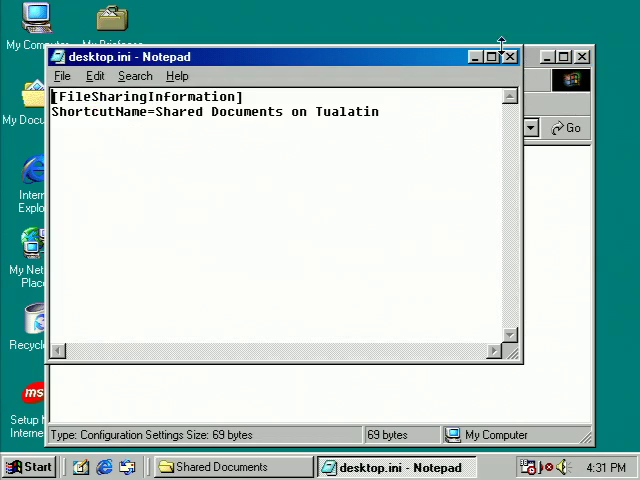
Task: Launch Outlook Express from quick launch
Action: pyautogui.click(x=127, y=467)
